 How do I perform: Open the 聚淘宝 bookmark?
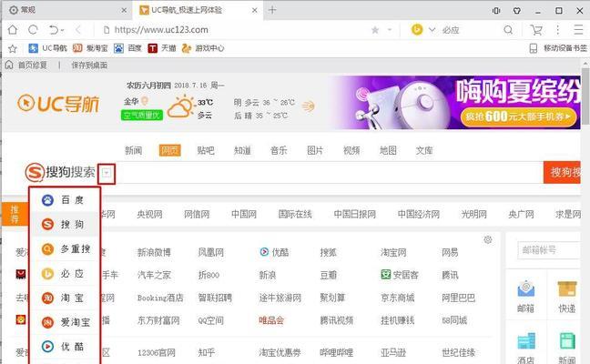(x=90, y=48)
